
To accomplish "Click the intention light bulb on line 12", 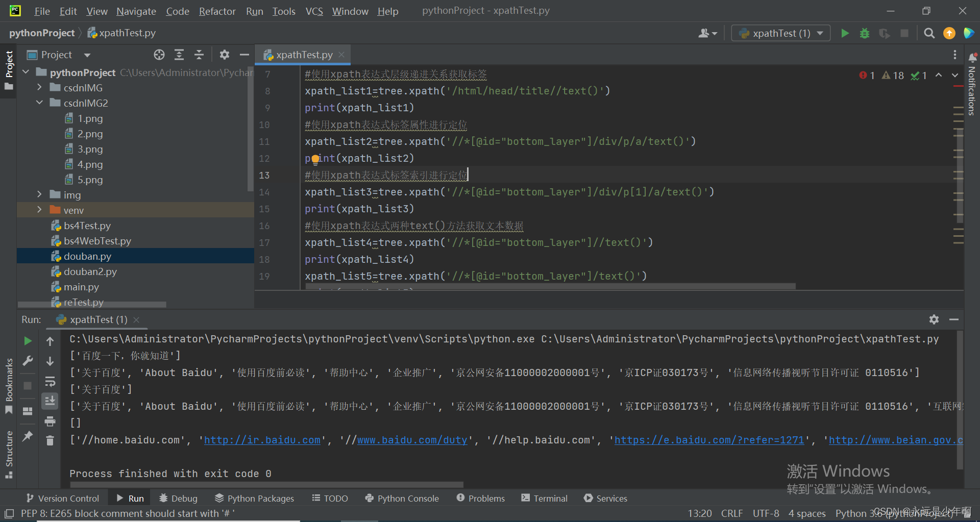I will coord(315,159).
